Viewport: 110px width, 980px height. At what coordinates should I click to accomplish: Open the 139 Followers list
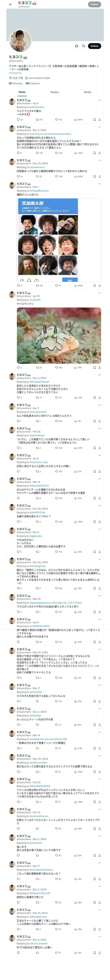click(x=33, y=83)
